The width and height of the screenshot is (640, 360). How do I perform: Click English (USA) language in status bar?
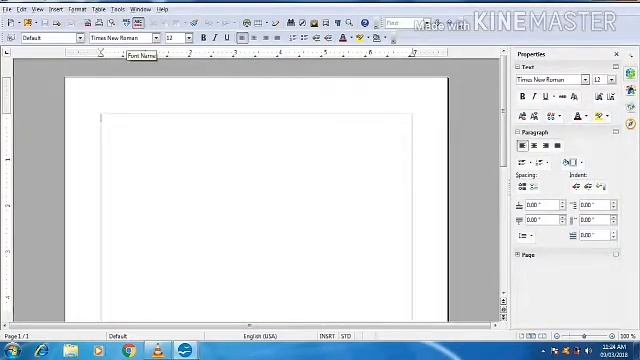[x=260, y=336]
